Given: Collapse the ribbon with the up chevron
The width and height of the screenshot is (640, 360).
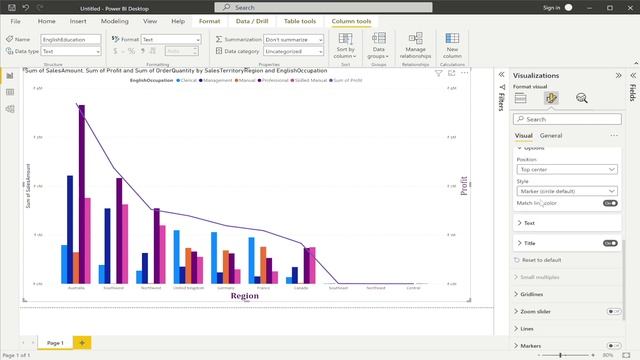Looking at the screenshot, I should click(636, 63).
